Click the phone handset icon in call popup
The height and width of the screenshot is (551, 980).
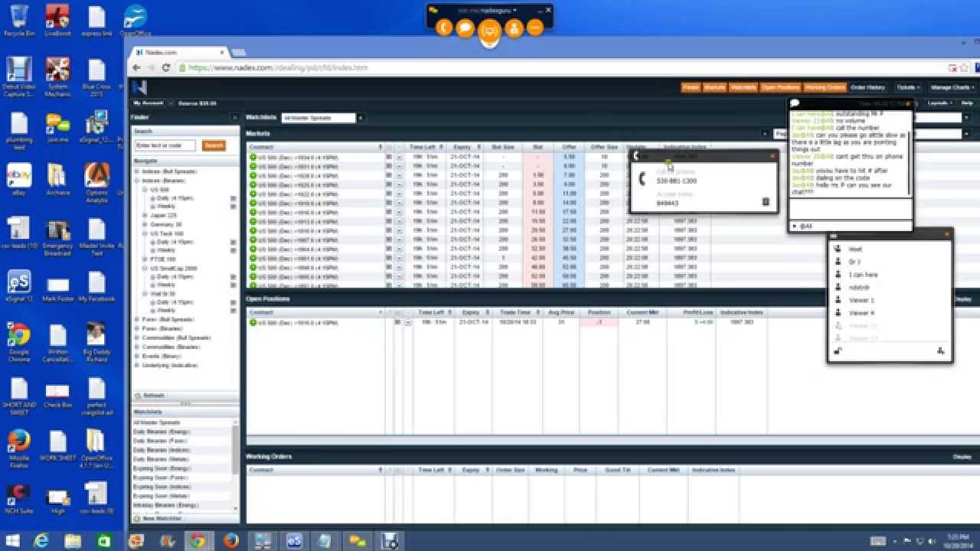click(x=642, y=178)
